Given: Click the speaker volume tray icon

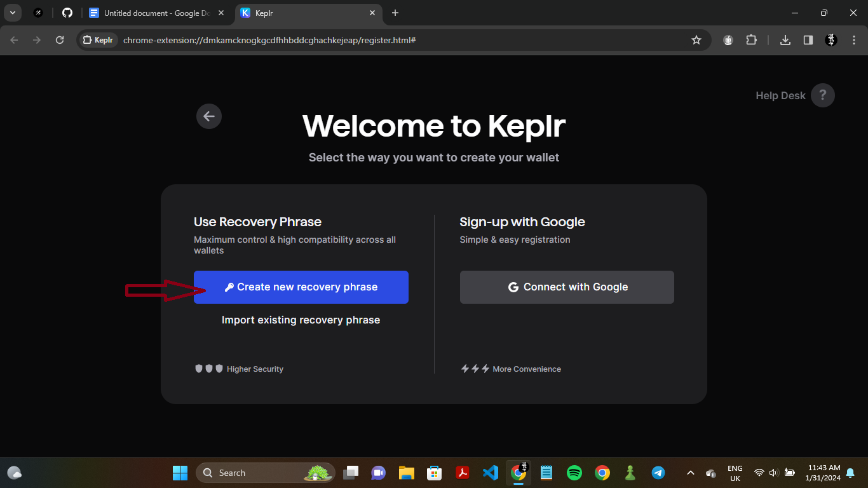Looking at the screenshot, I should (773, 473).
